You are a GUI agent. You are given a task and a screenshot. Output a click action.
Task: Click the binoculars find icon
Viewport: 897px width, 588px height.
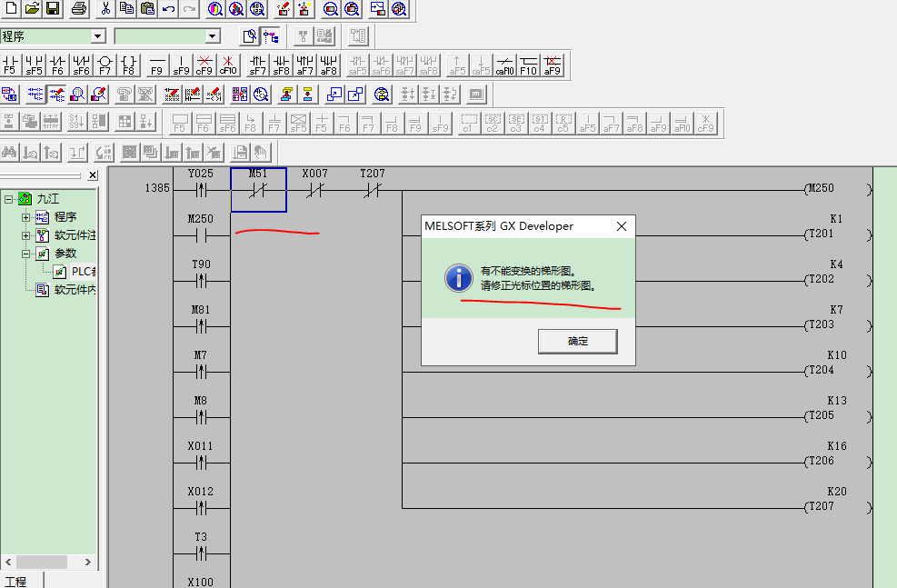click(10, 152)
